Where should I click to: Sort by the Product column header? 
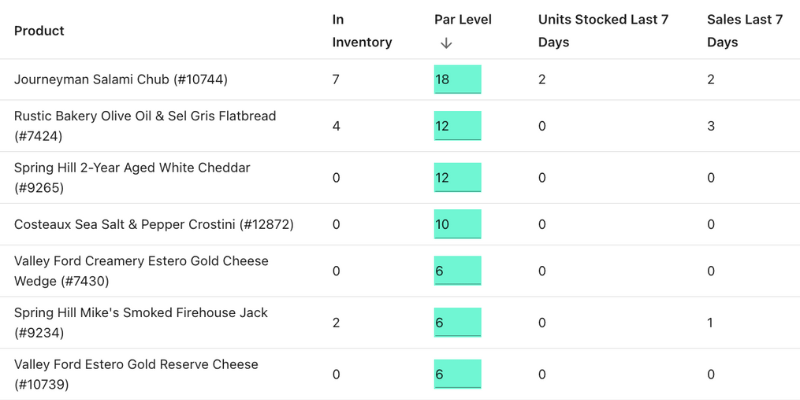(39, 31)
